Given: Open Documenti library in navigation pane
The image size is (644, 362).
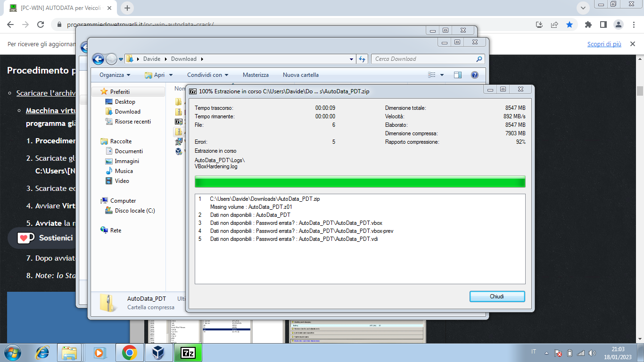Looking at the screenshot, I should (129, 151).
